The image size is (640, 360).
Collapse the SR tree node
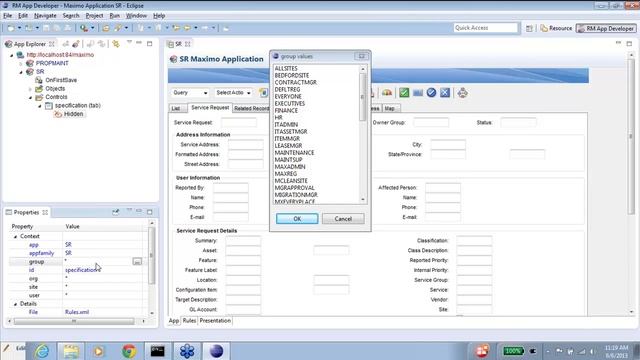[x=21, y=72]
